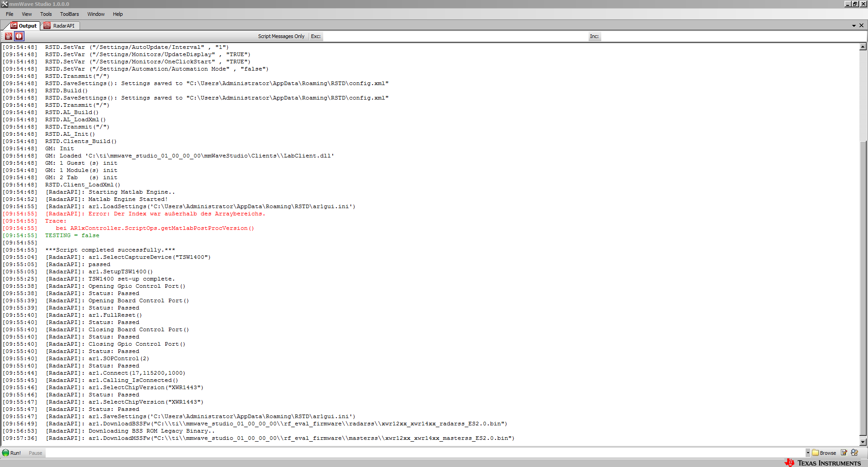
Task: Open the tab list dropdown arrow
Action: click(x=854, y=26)
